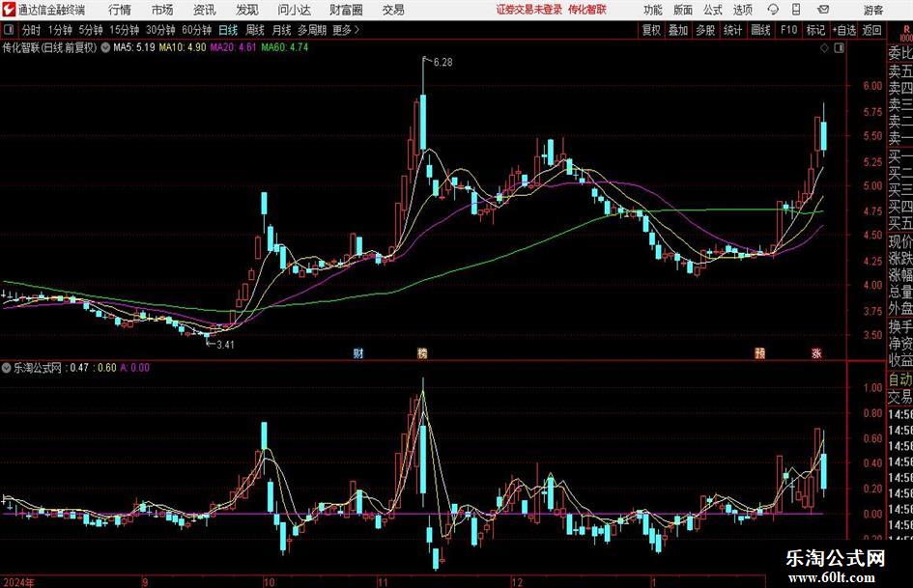This screenshot has width=913, height=588.
Task: Switch to 月线 monthly period
Action: 282,30
